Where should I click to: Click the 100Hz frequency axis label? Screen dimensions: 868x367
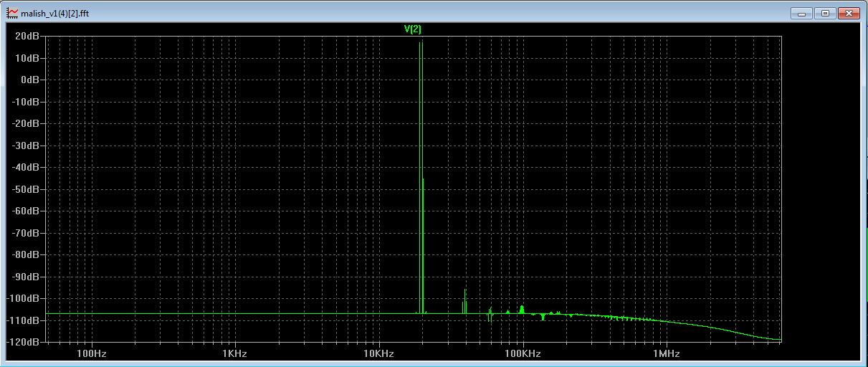pyautogui.click(x=91, y=353)
